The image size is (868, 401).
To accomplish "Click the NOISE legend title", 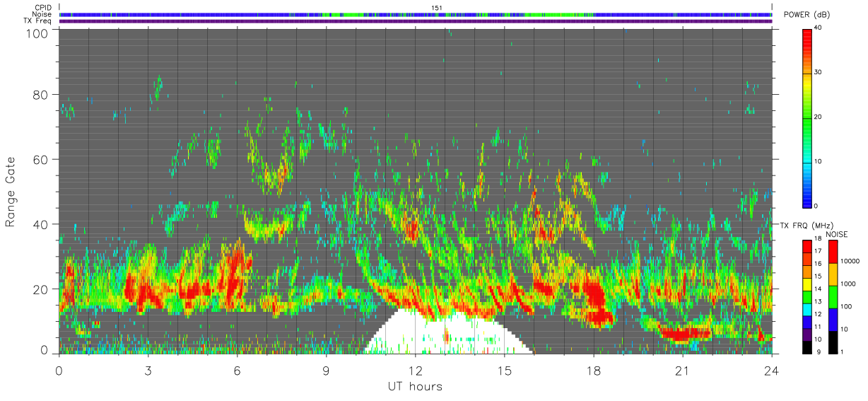I will pos(835,234).
